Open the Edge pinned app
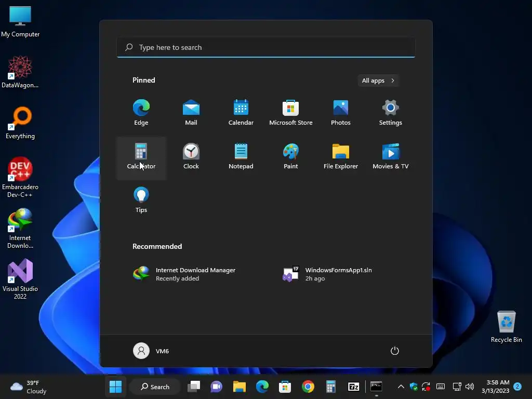The height and width of the screenshot is (399, 532). [x=141, y=112]
